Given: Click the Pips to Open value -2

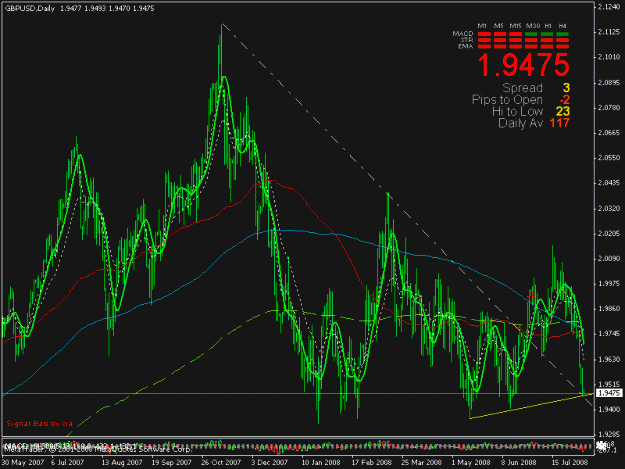Looking at the screenshot, I should (564, 100).
